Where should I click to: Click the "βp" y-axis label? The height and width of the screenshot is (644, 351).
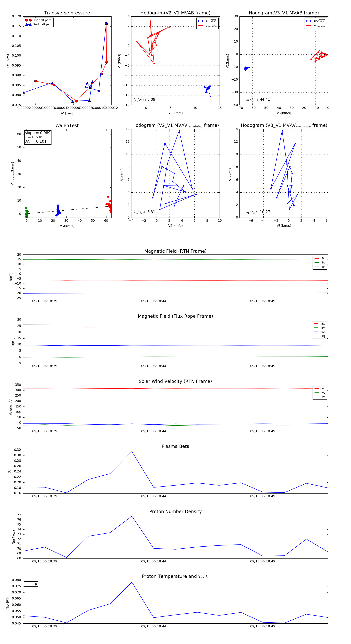coord(10,472)
